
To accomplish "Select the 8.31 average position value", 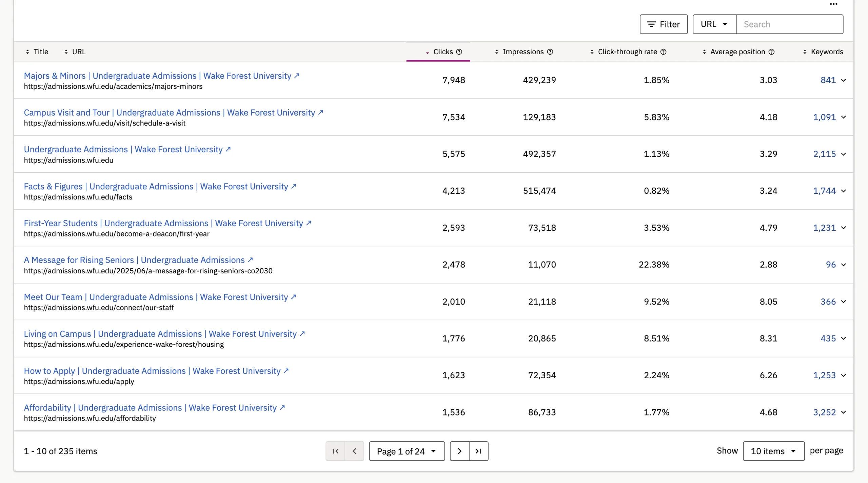I will click(x=768, y=338).
